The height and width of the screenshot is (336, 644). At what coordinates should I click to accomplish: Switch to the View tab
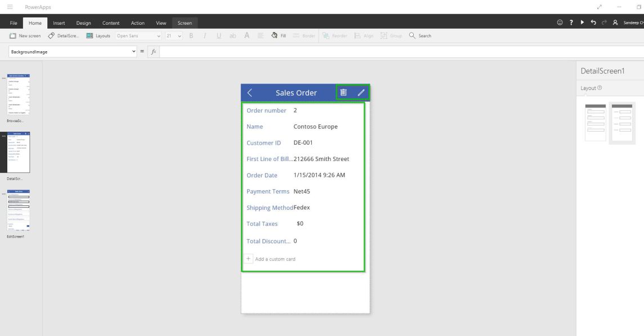tap(161, 23)
